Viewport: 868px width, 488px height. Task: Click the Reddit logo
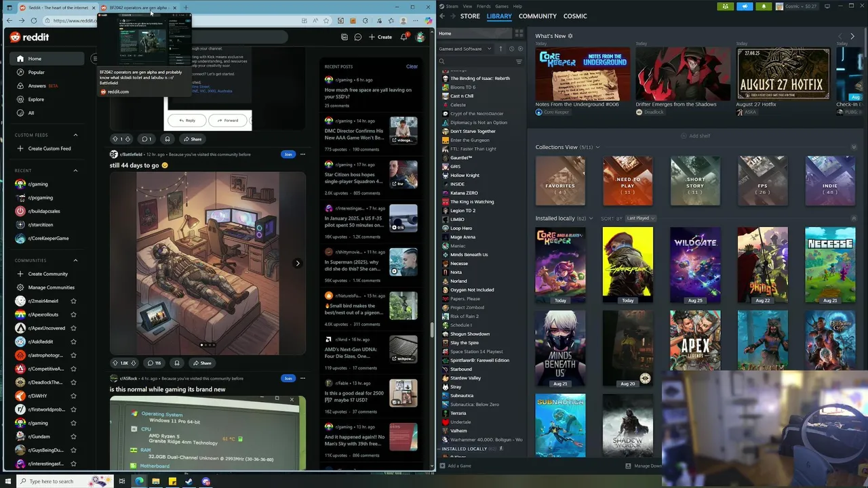pos(29,37)
